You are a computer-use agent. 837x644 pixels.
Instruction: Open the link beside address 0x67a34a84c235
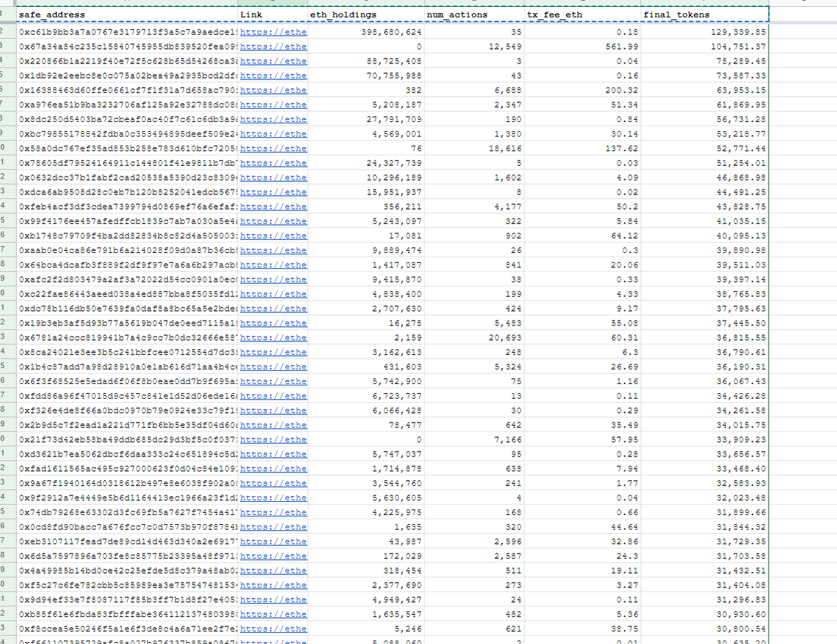273,47
